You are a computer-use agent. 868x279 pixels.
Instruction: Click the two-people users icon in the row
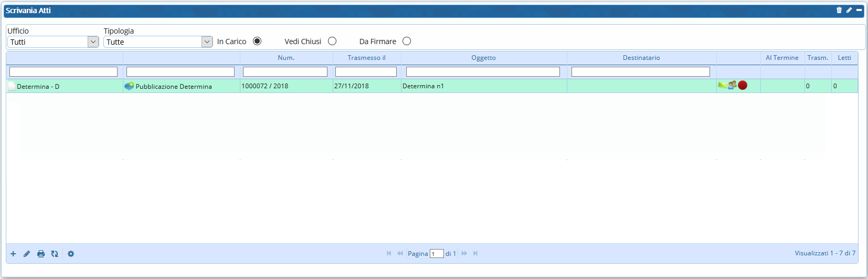click(x=732, y=85)
